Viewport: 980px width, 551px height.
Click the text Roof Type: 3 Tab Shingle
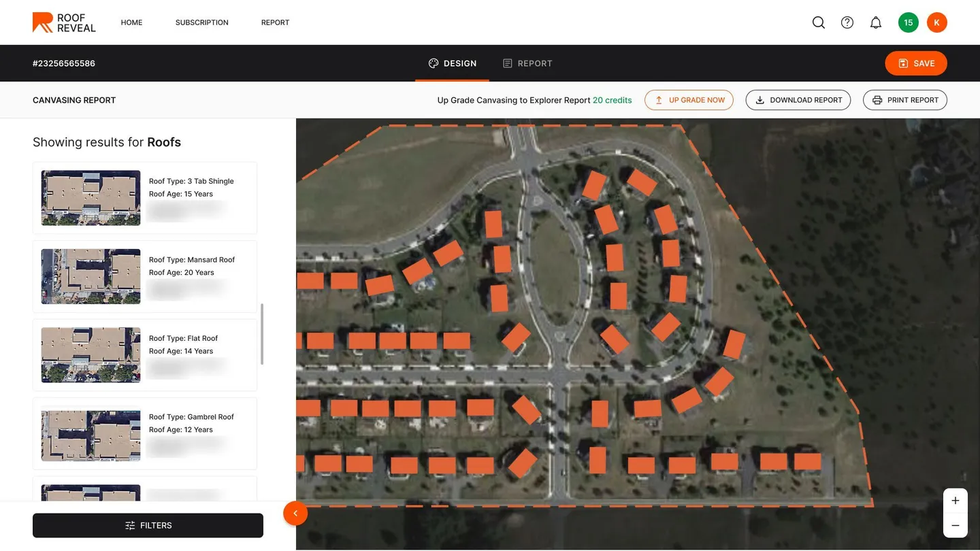pos(191,181)
